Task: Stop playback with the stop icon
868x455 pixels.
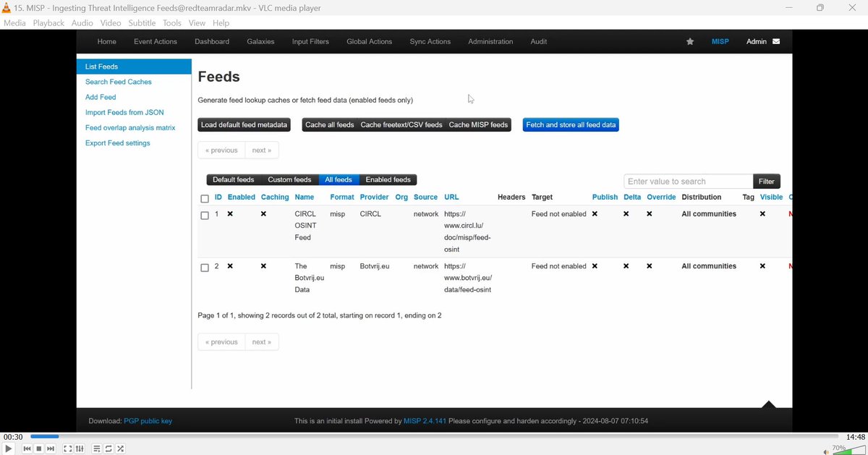Action: 39,448
